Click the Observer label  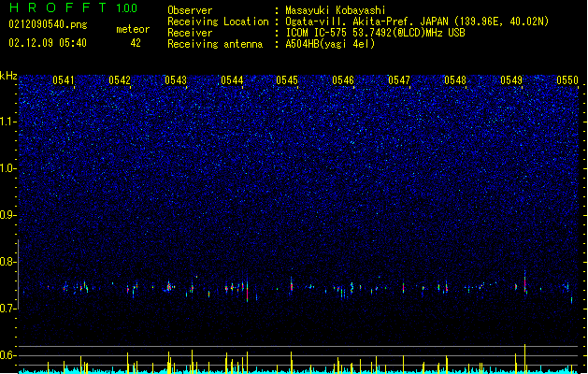tap(190, 10)
